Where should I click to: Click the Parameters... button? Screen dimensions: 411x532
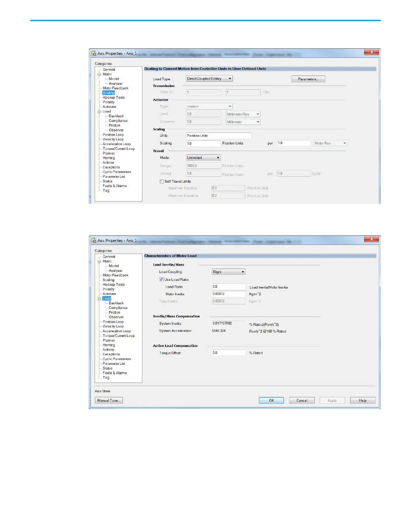tap(308, 79)
